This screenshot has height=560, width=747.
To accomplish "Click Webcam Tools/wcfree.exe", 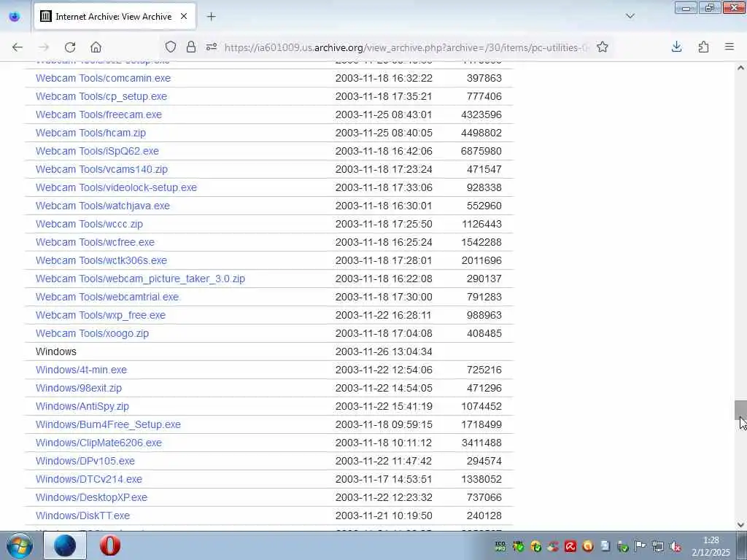I will [x=95, y=242].
